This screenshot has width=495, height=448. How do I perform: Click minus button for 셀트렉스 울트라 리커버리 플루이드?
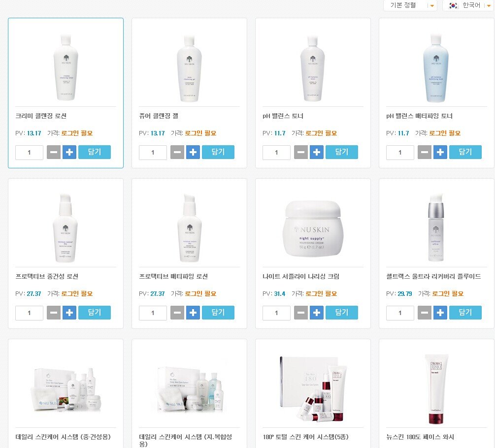(x=424, y=313)
